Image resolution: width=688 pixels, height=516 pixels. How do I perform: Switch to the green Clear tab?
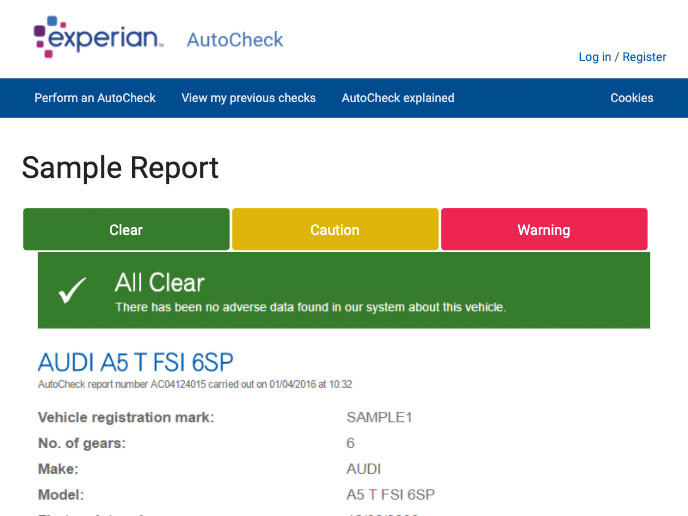[126, 230]
